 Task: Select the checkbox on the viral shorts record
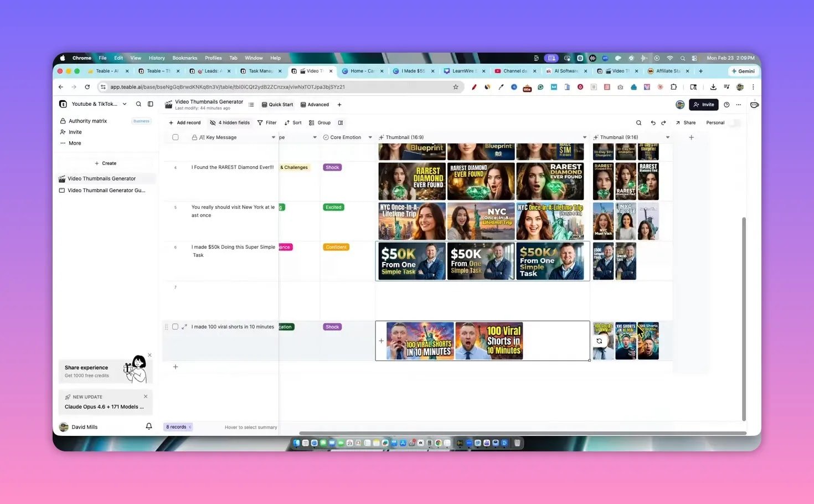(x=176, y=327)
